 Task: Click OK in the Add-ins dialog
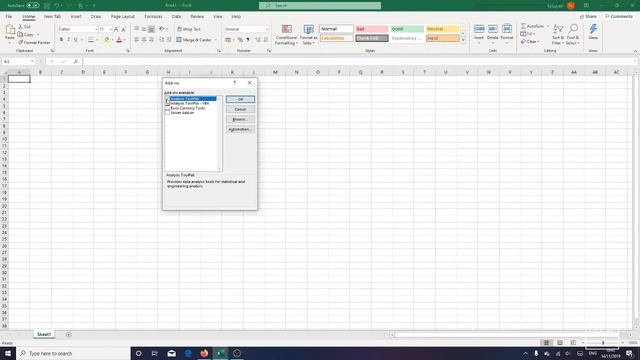(x=240, y=100)
